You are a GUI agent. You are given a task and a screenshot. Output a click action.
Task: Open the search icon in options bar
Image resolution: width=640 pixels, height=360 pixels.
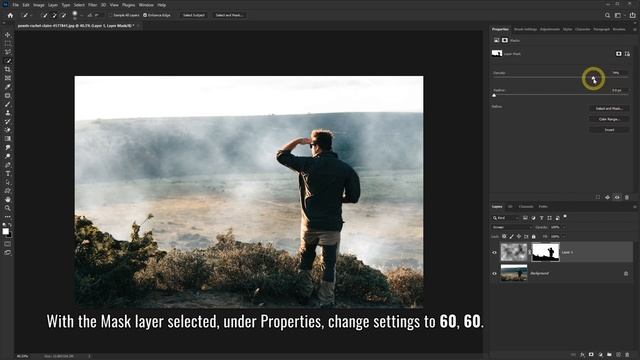click(607, 15)
